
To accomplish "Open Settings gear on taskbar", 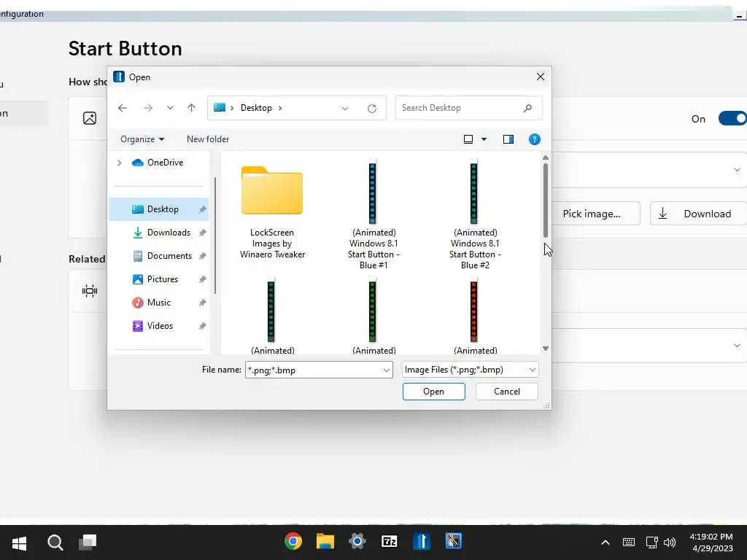I will [357, 542].
